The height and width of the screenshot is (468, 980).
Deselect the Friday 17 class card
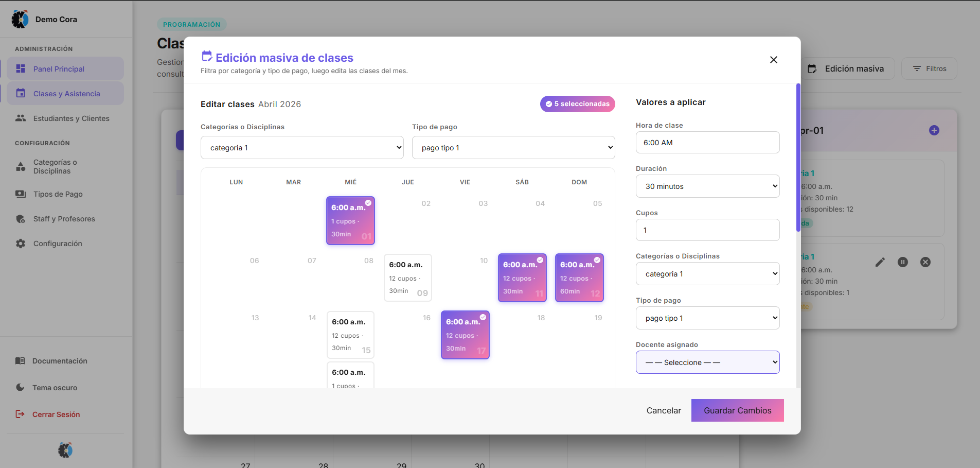[465, 335]
